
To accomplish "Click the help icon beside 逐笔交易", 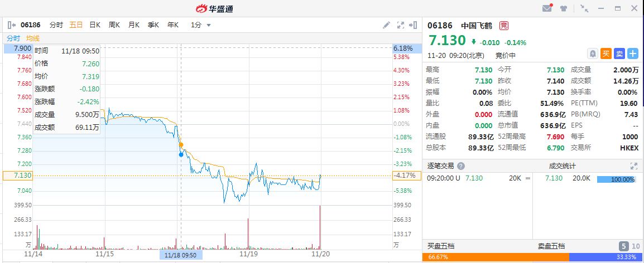I will click(460, 166).
